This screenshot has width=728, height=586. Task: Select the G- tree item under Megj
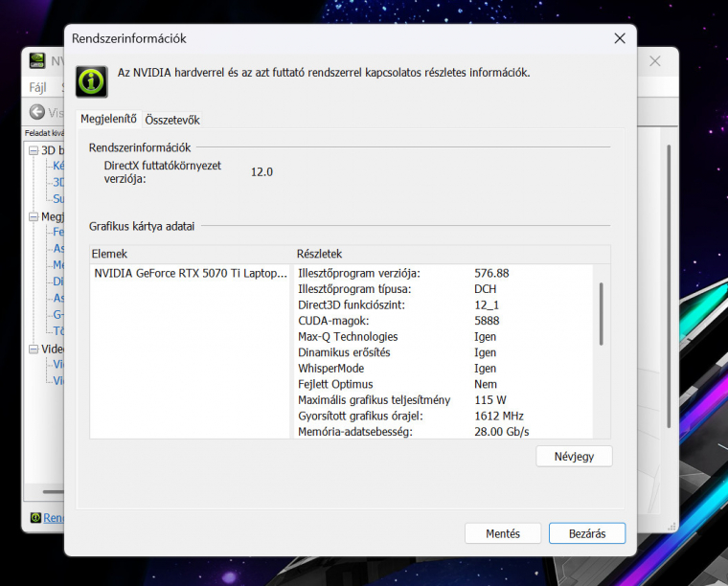pyautogui.click(x=58, y=315)
